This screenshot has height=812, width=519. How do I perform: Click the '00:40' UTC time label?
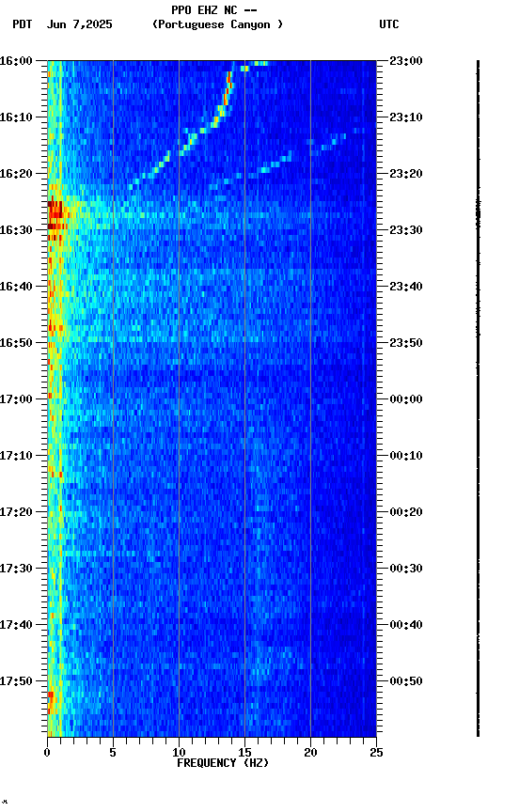406,625
